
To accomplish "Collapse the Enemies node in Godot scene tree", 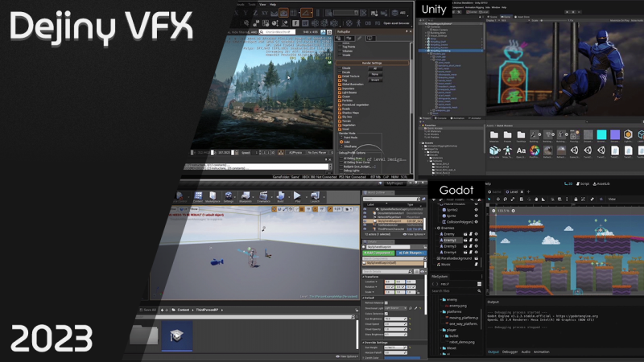I will pos(436,228).
